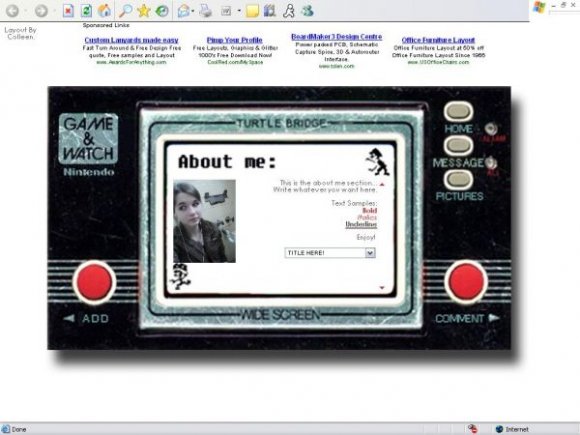This screenshot has width=580, height=435.
Task: Click the popup blocker icon in status bar
Action: (x=472, y=429)
